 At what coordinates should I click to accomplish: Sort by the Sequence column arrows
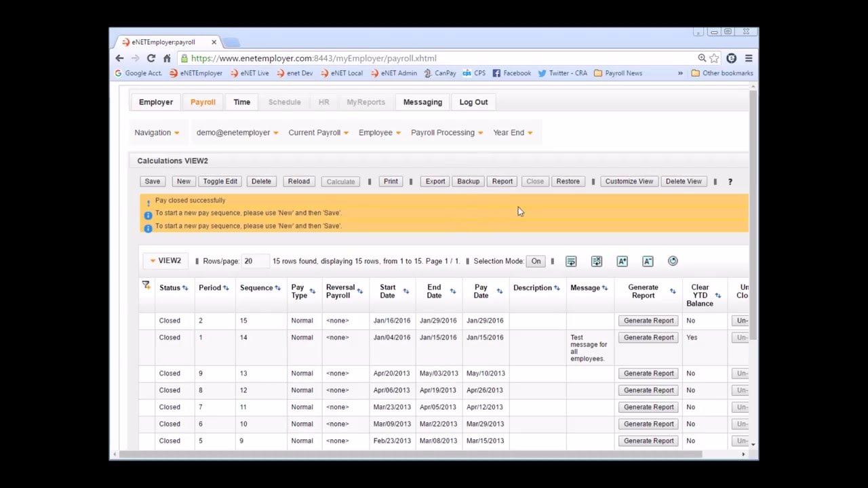click(x=277, y=288)
